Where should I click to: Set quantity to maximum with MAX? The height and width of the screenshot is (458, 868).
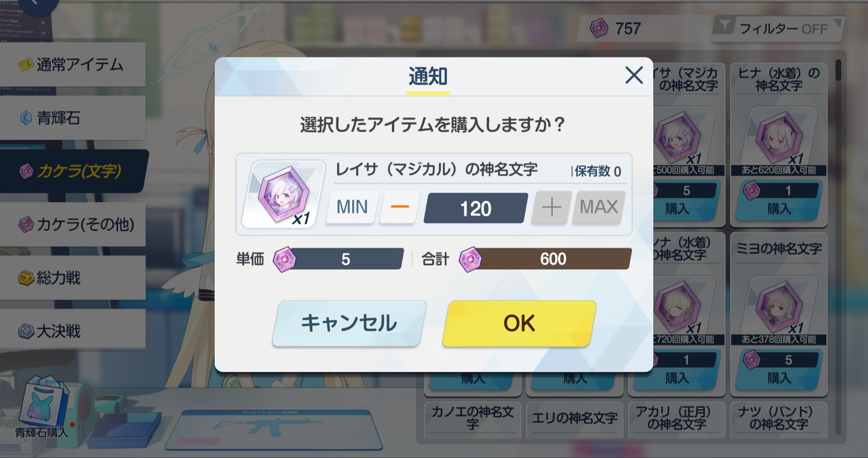tap(599, 207)
